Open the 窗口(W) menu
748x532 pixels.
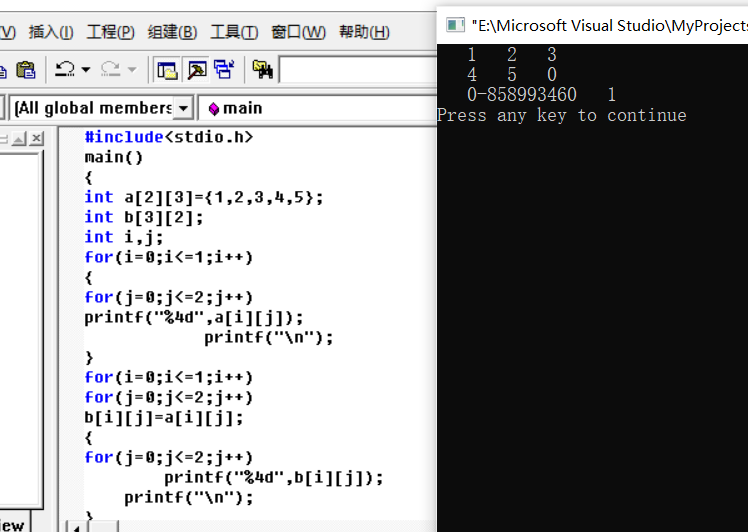click(x=298, y=32)
